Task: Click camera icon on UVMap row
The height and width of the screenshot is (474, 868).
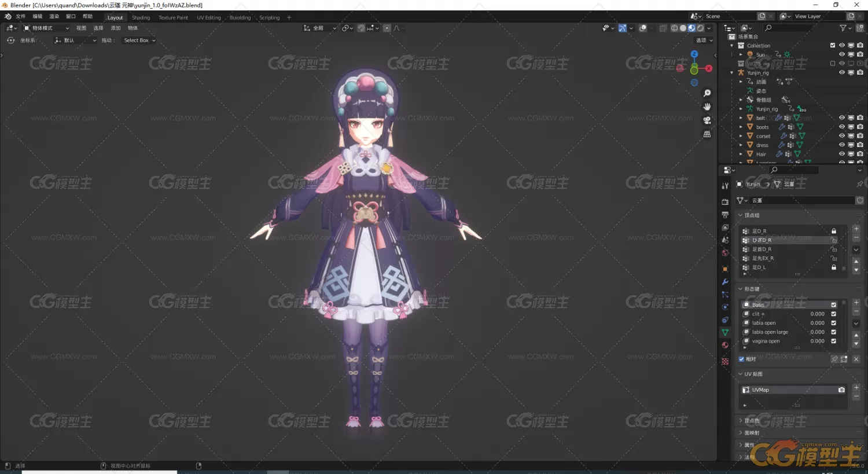Action: click(841, 390)
